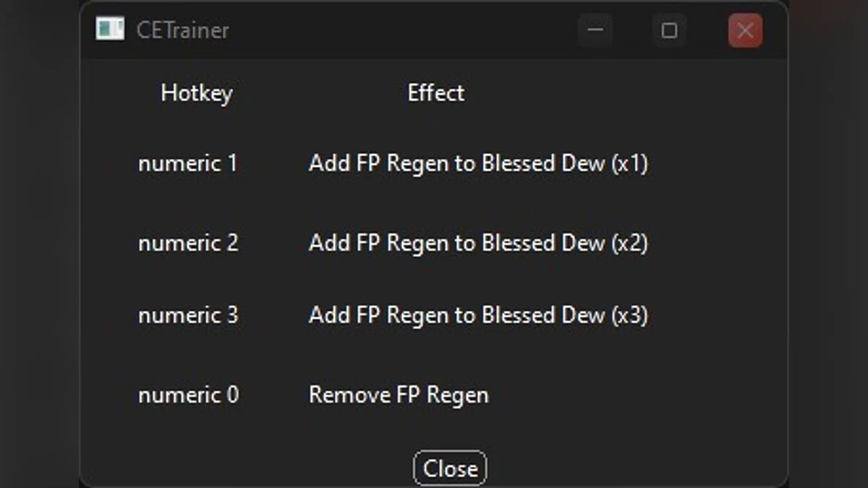Click the Hotkey column header
The height and width of the screenshot is (488, 868).
tap(196, 93)
